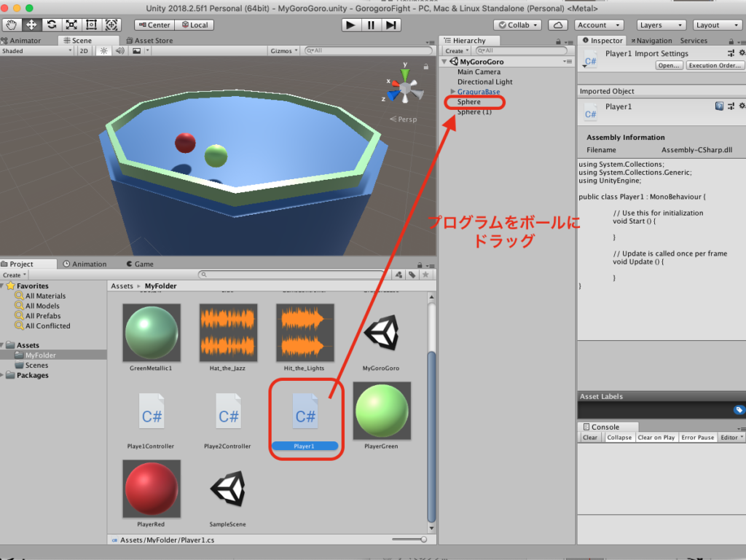The width and height of the screenshot is (746, 560).
Task: Select the Rotate tool
Action: 51,25
